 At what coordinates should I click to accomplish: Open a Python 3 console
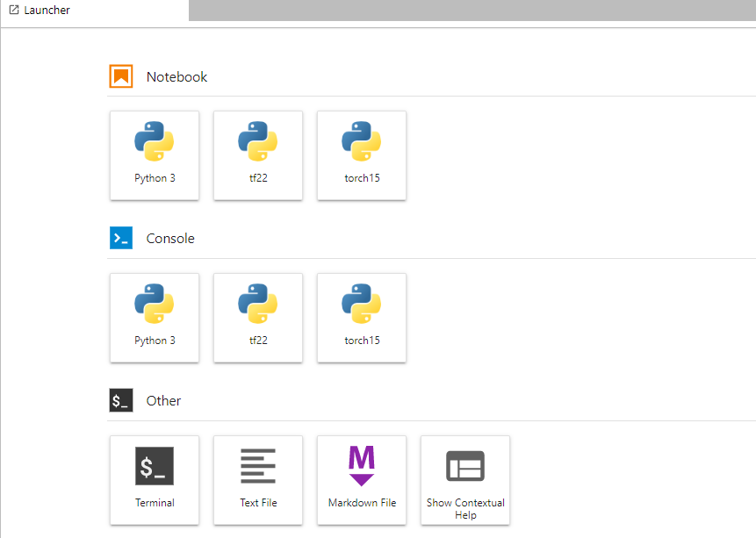point(155,318)
